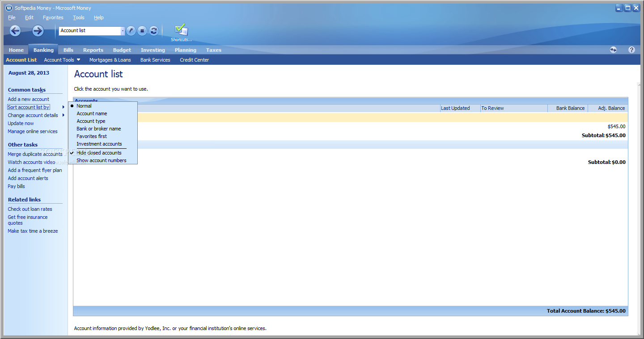Click the Microsoft Money logo in title bar
The image size is (644, 339).
(9, 8)
